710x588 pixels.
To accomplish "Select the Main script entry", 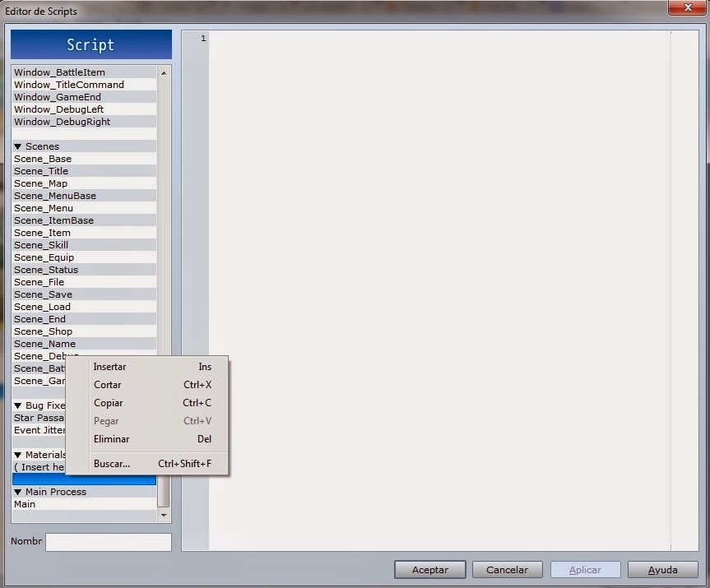I will click(25, 503).
